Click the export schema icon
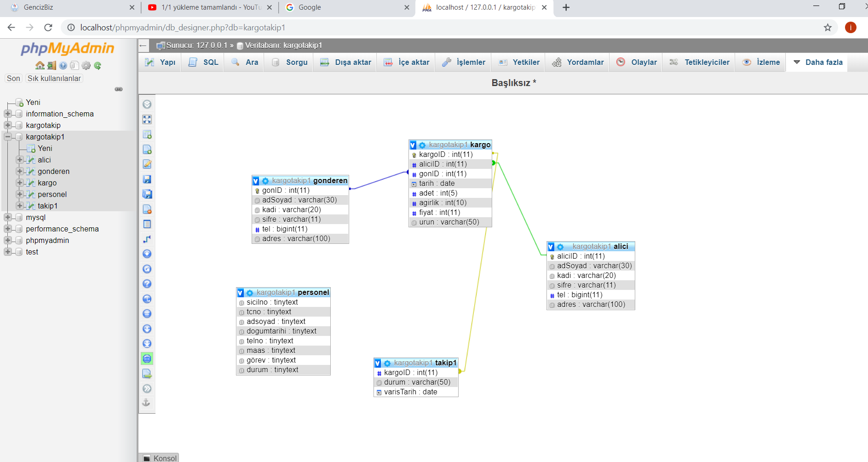Screen dimensions: 868x462 (147, 374)
